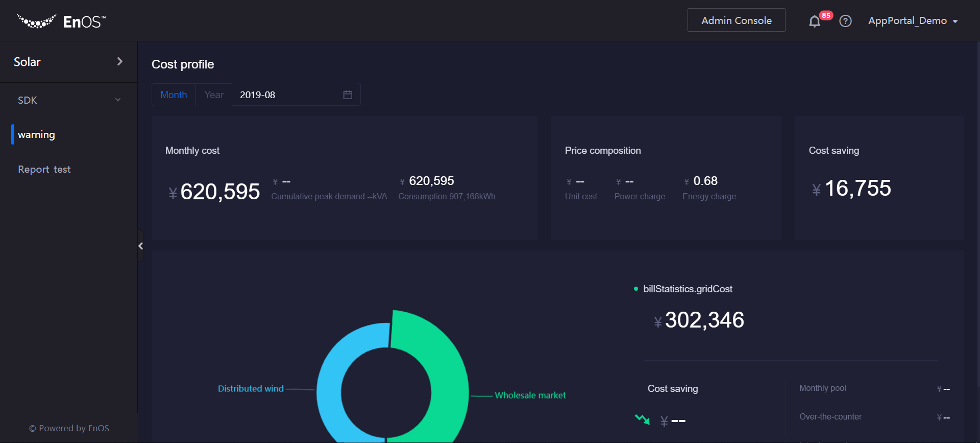
Task: Click the 2019-08 date input field
Action: coord(286,95)
